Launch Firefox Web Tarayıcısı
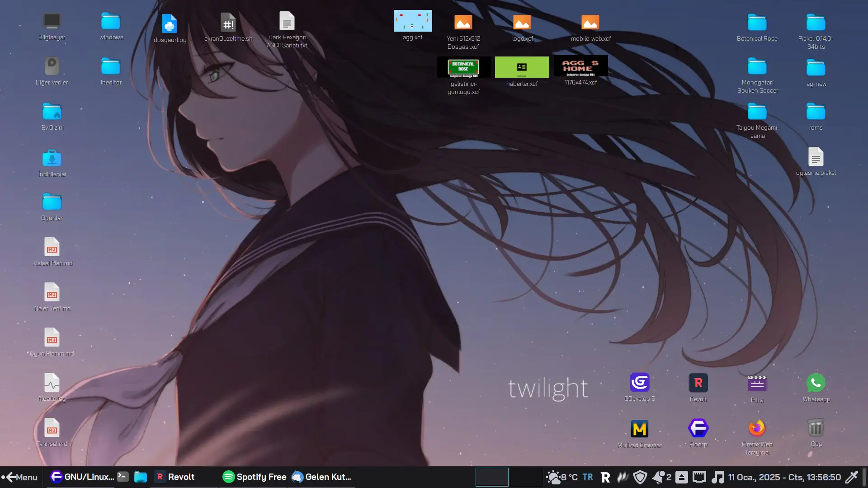The image size is (868, 488). point(757,437)
